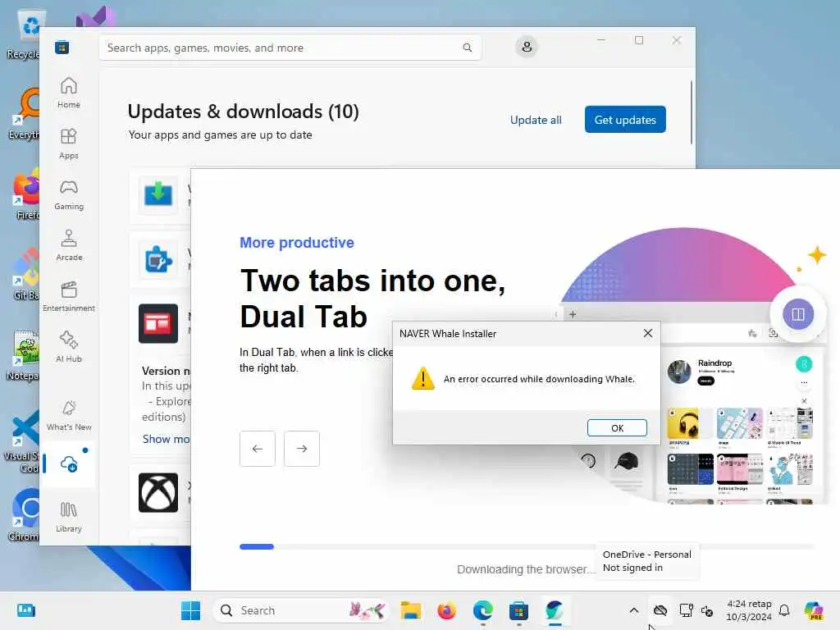Open Entertainment section in Store sidebar
Viewport: 840px width, 630px height.
pyautogui.click(x=69, y=296)
